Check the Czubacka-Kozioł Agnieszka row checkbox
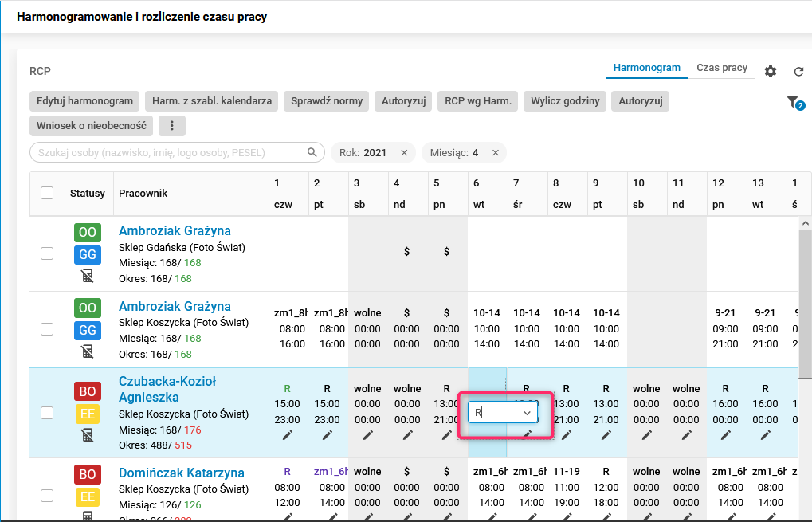Screen dimensions: 812x522 [47, 412]
